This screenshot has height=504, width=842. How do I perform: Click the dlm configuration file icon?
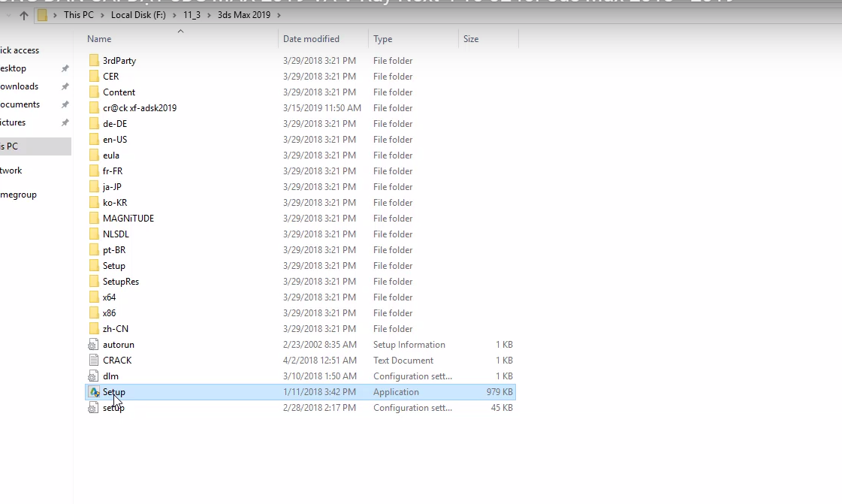(x=94, y=376)
